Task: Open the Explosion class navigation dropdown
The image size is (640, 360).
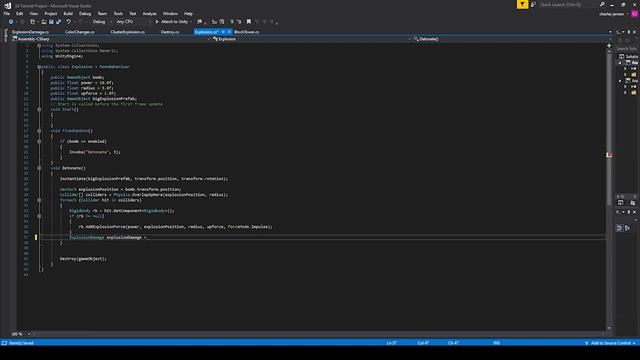Action: click(311, 39)
